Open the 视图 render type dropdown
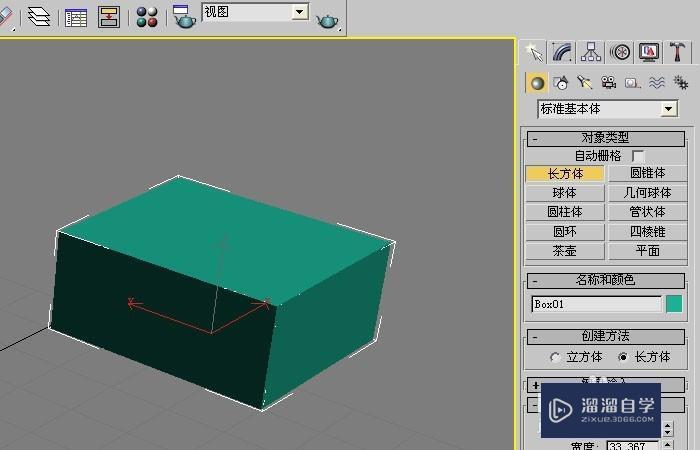This screenshot has height=450, width=700. pos(300,12)
